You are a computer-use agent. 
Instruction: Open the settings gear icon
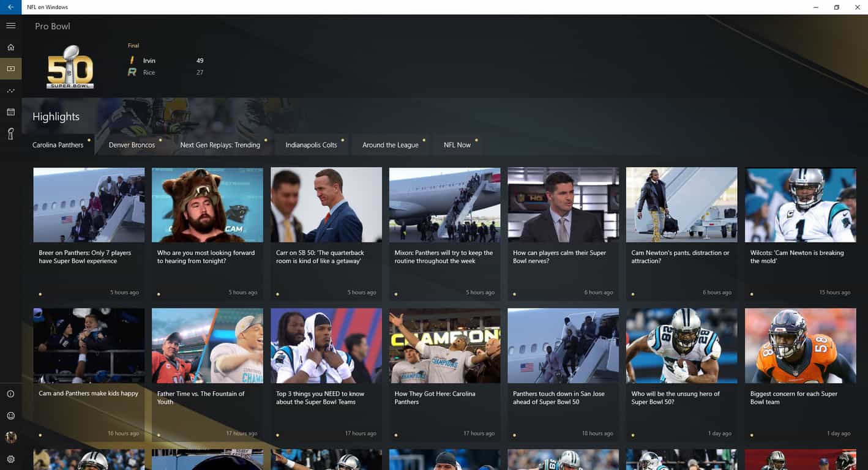[x=10, y=459]
